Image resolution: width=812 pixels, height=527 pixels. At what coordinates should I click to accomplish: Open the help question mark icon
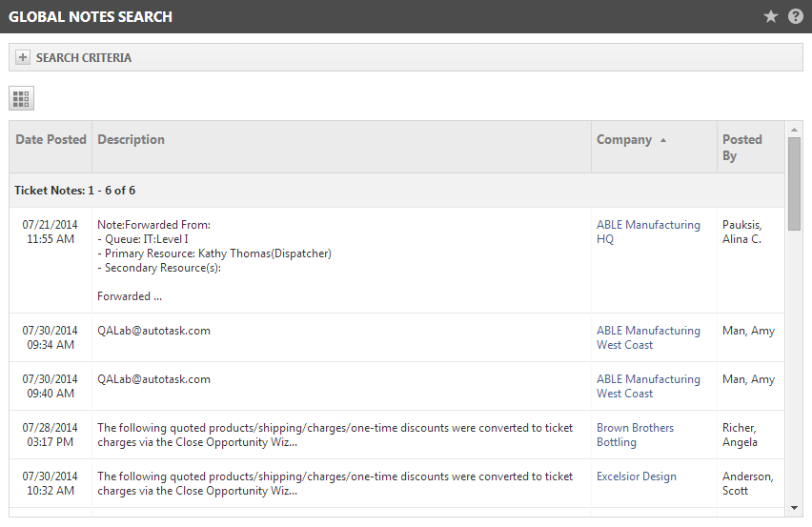tap(796, 16)
